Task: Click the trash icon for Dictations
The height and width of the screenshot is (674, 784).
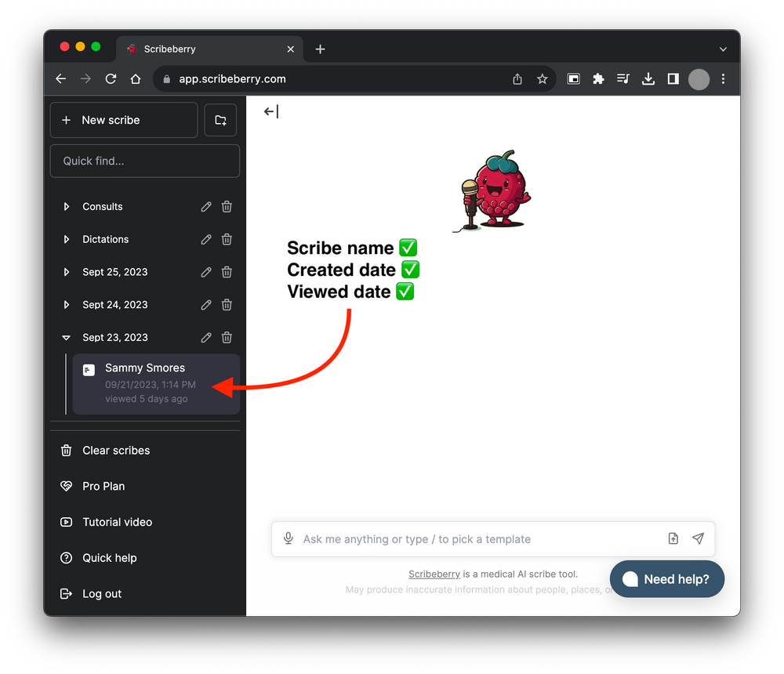Action: pyautogui.click(x=227, y=239)
